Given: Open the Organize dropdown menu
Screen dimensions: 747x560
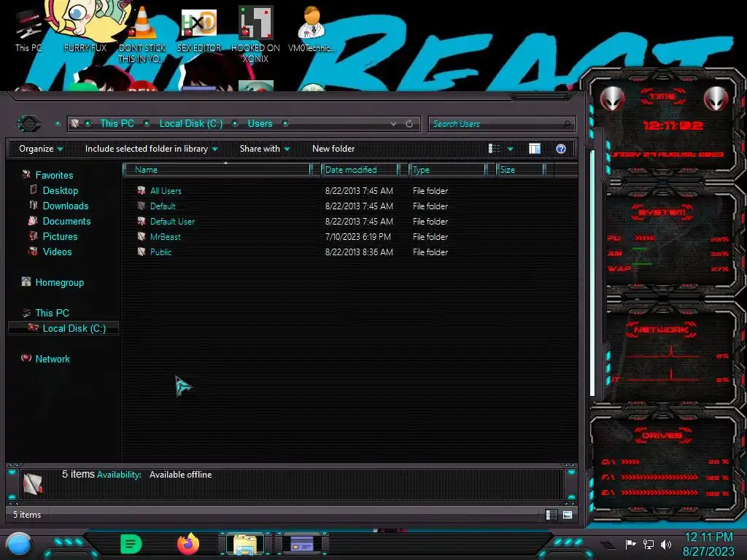Looking at the screenshot, I should [41, 149].
